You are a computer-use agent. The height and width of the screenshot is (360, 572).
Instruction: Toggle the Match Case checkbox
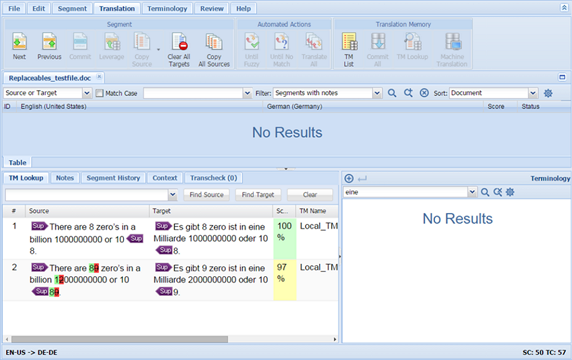tap(99, 93)
